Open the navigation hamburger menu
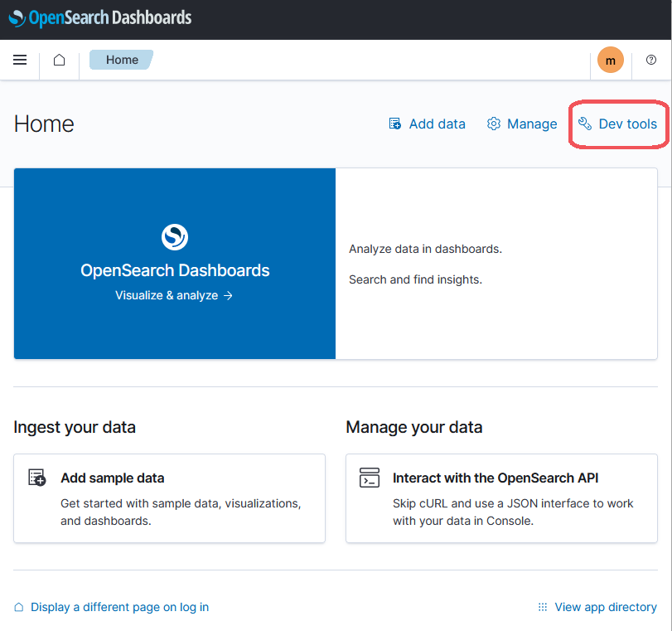This screenshot has width=672, height=631. coord(19,59)
